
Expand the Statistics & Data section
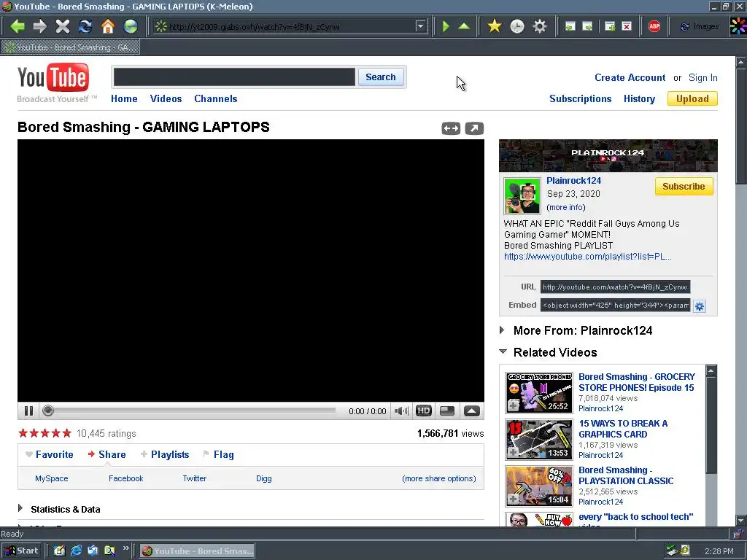59,509
